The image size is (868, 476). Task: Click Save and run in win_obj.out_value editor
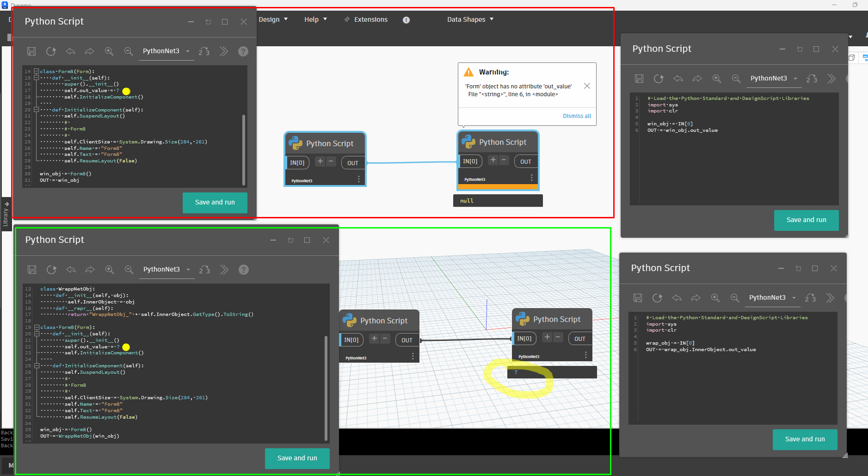[806, 220]
